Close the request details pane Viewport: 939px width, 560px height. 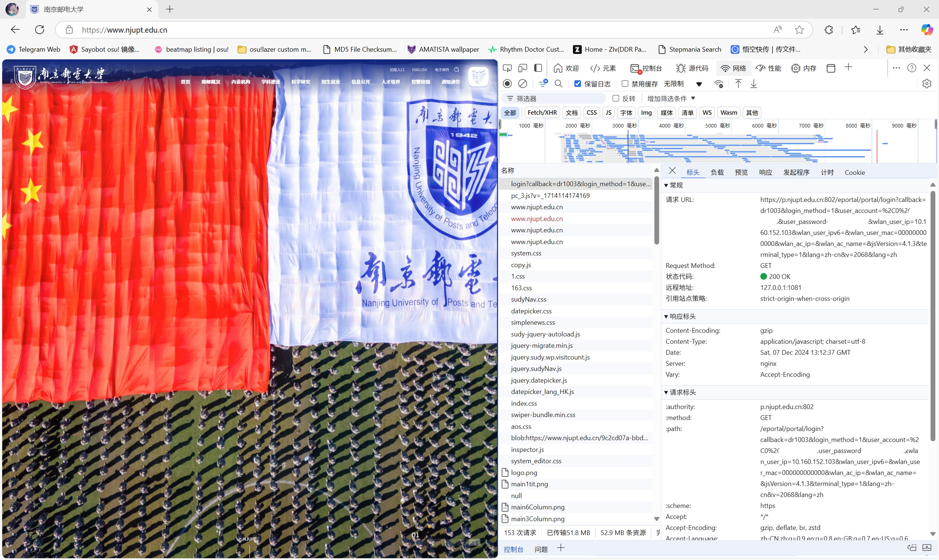(x=672, y=171)
